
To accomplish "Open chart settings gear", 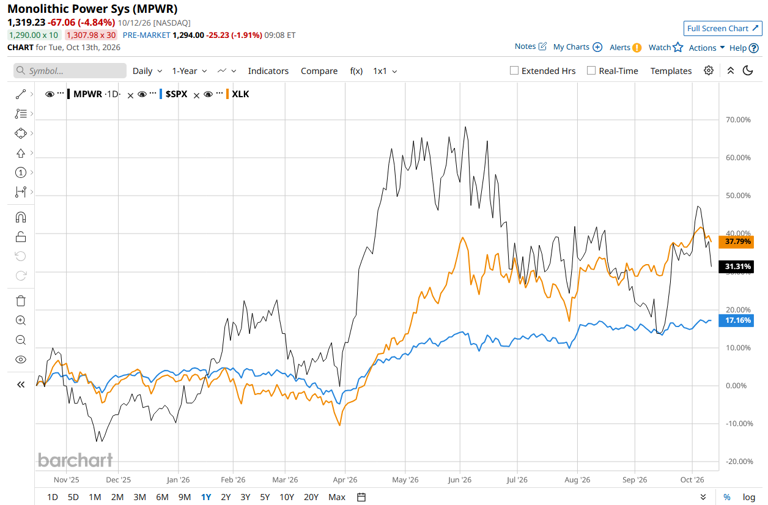I will click(708, 71).
